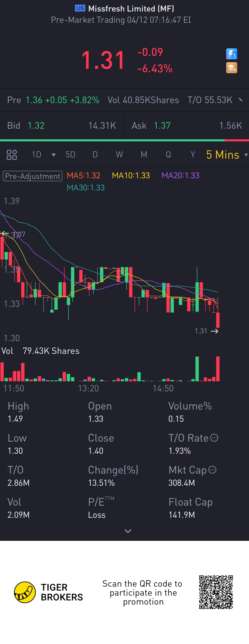Screen dimensions: 249x644
Task: Tap the MA20:1.33 indicator label
Action: click(x=181, y=175)
